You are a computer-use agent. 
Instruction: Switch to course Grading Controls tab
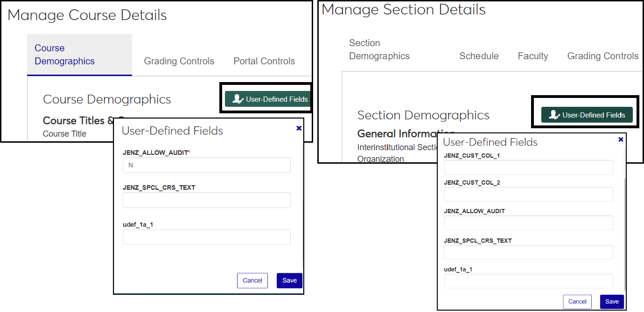tap(179, 61)
